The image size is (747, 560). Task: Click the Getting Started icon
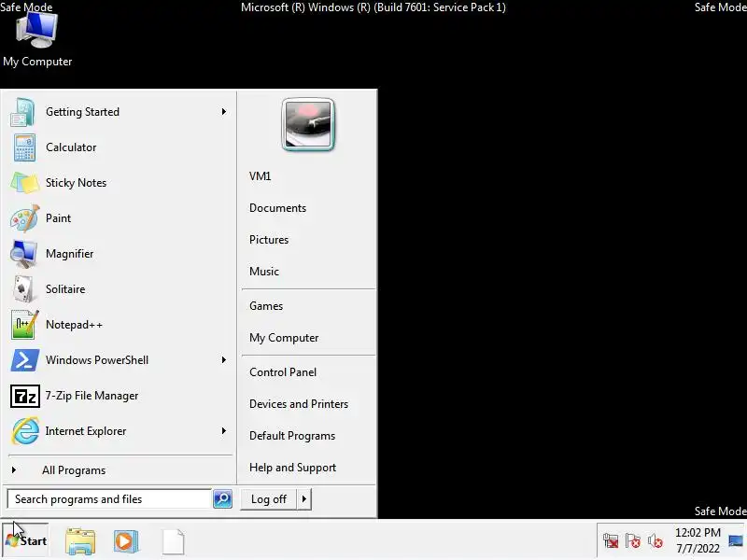click(22, 112)
